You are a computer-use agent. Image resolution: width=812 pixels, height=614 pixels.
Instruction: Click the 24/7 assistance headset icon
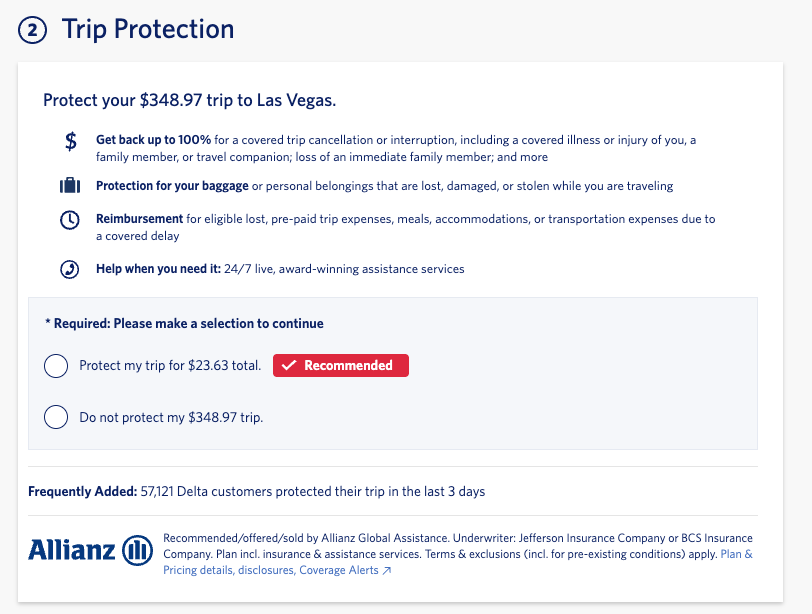[x=69, y=268]
